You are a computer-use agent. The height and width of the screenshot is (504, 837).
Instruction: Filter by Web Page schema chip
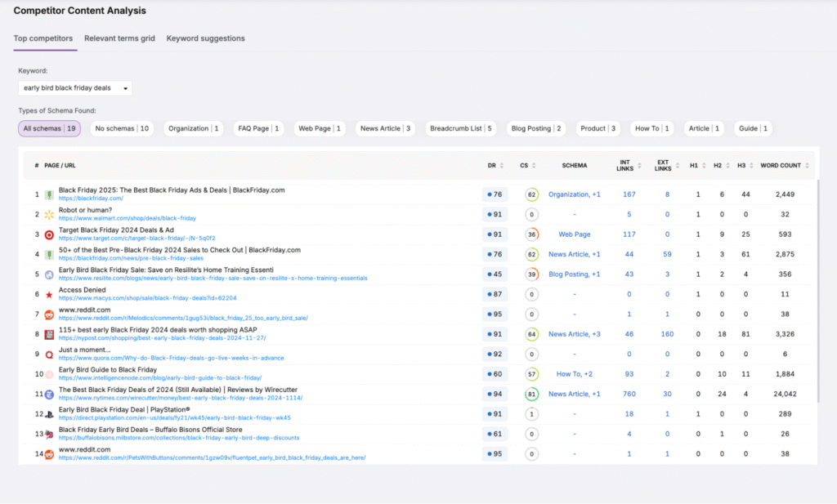[320, 128]
